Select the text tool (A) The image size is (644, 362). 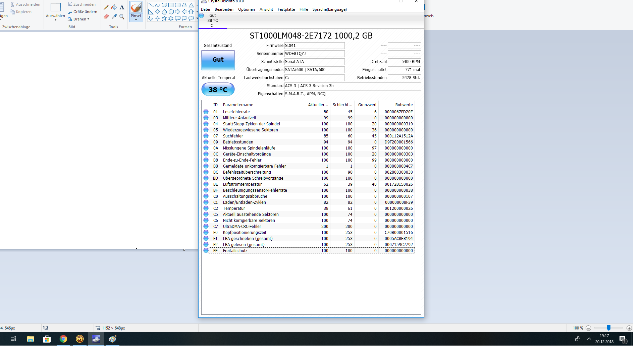click(122, 7)
